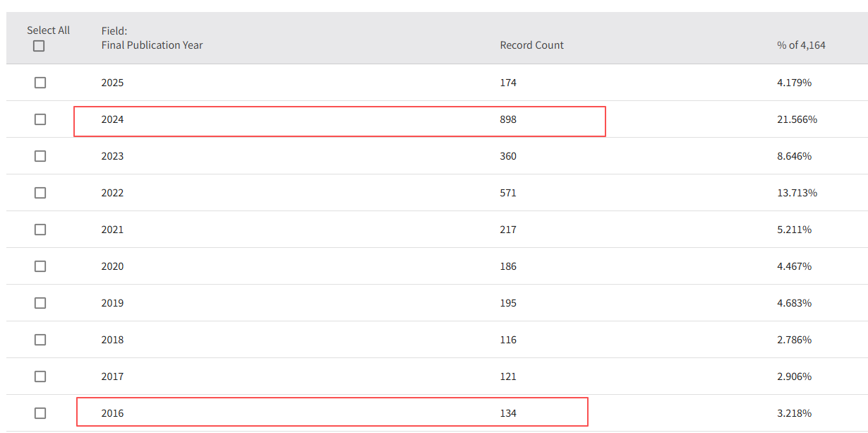Tick the 2021 row checkbox
Image resolution: width=868 pixels, height=433 pixels.
tap(40, 230)
